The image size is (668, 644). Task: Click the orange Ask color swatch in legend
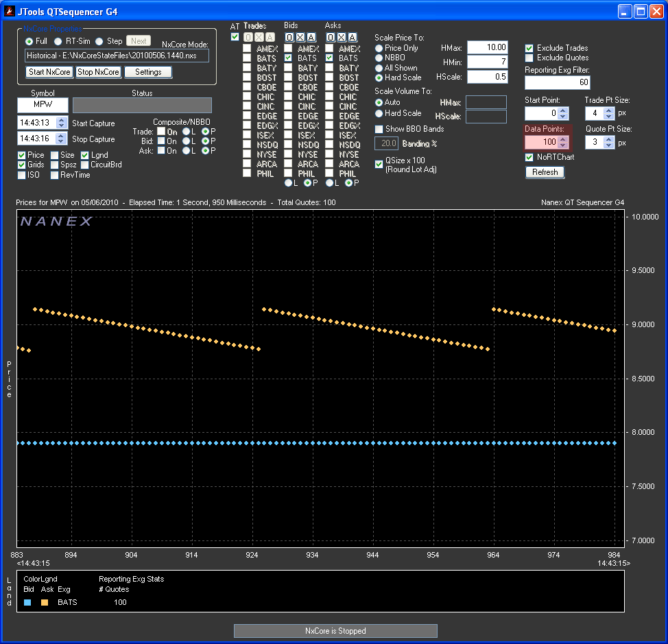(45, 603)
